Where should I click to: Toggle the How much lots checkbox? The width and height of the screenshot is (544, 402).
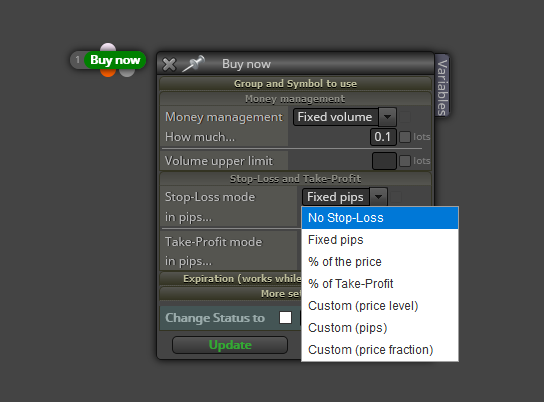405,137
